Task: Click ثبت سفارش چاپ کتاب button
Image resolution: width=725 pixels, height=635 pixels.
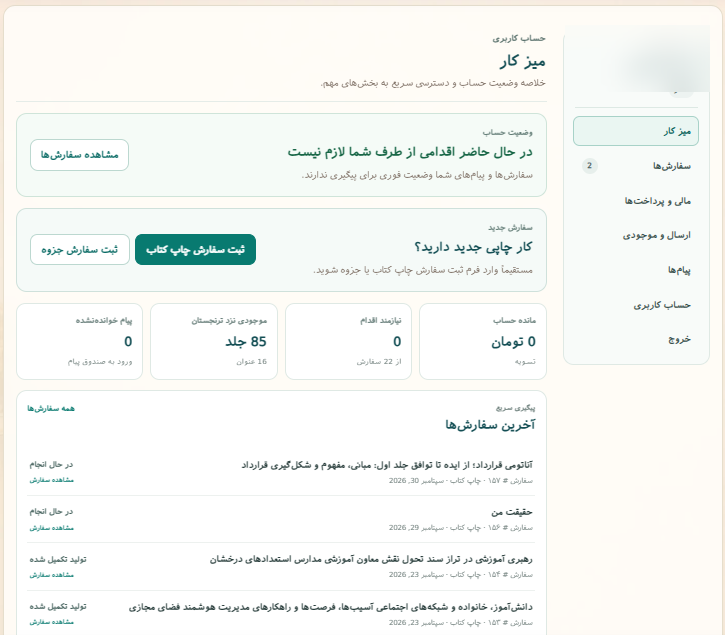Action: coord(195,250)
